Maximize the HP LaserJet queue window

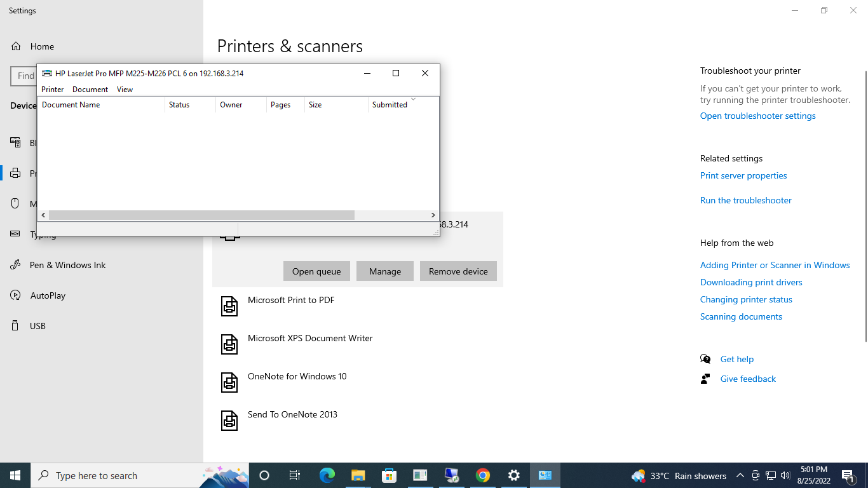click(396, 73)
